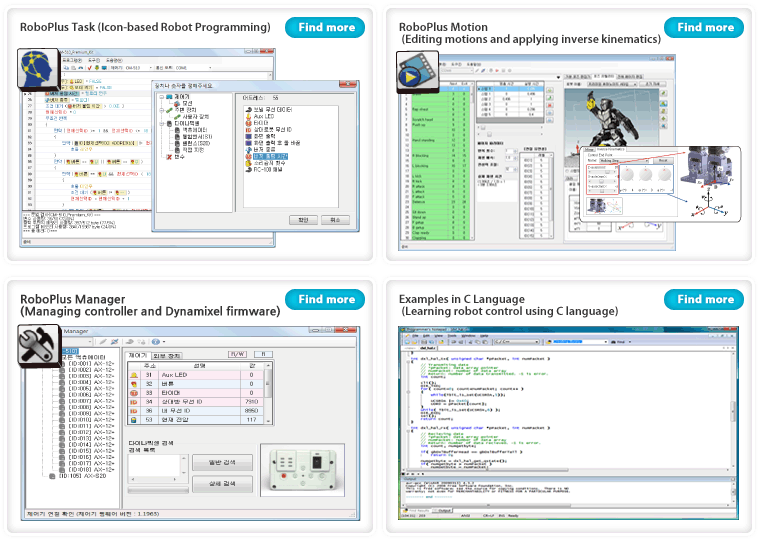This screenshot has width=760, height=543.
Task: Switch to the 외부 장치 tab in Manager
Action: (x=167, y=356)
